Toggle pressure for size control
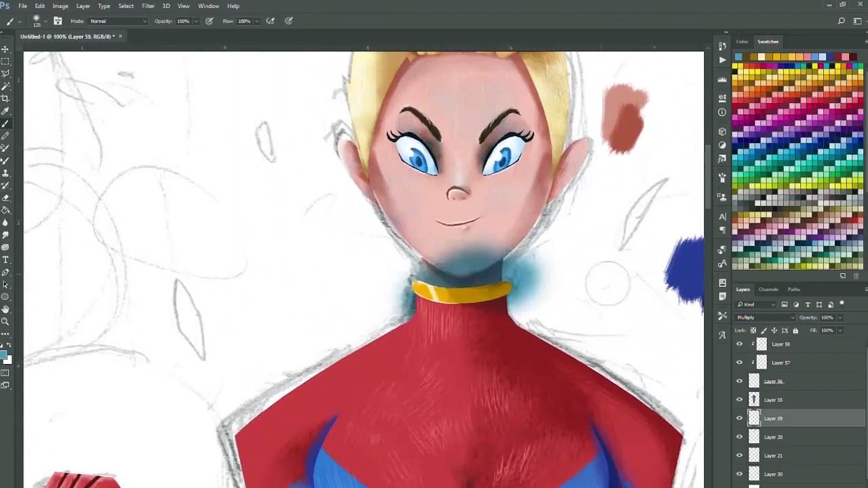This screenshot has height=488, width=868. point(289,21)
